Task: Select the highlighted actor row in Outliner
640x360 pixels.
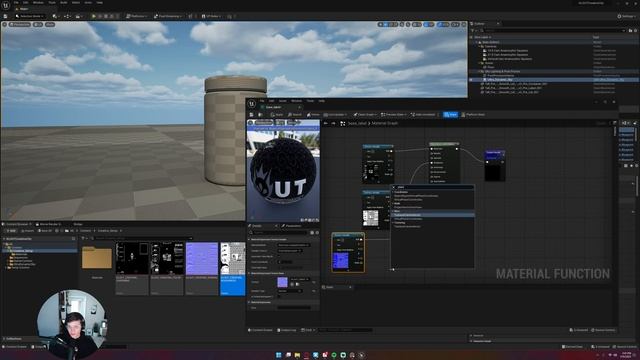Action: pyautogui.click(x=553, y=80)
